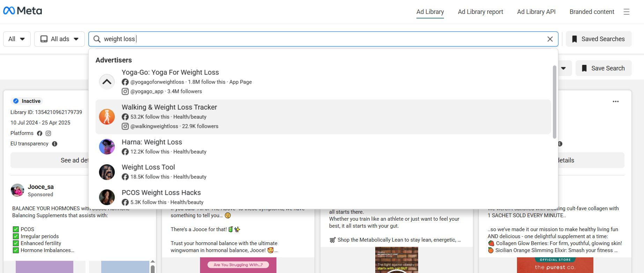
Task: Click the suggestions list scrollbar
Action: click(x=555, y=102)
